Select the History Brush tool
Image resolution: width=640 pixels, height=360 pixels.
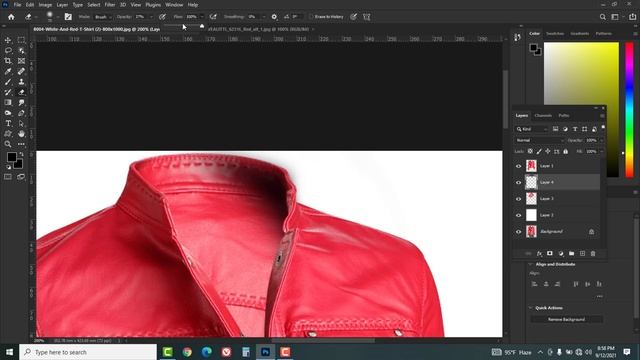(8, 92)
